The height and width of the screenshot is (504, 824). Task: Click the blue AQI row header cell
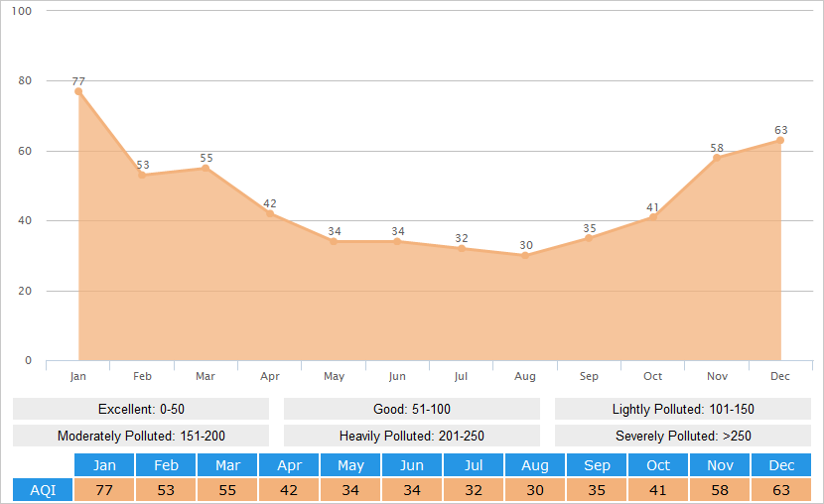click(43, 490)
